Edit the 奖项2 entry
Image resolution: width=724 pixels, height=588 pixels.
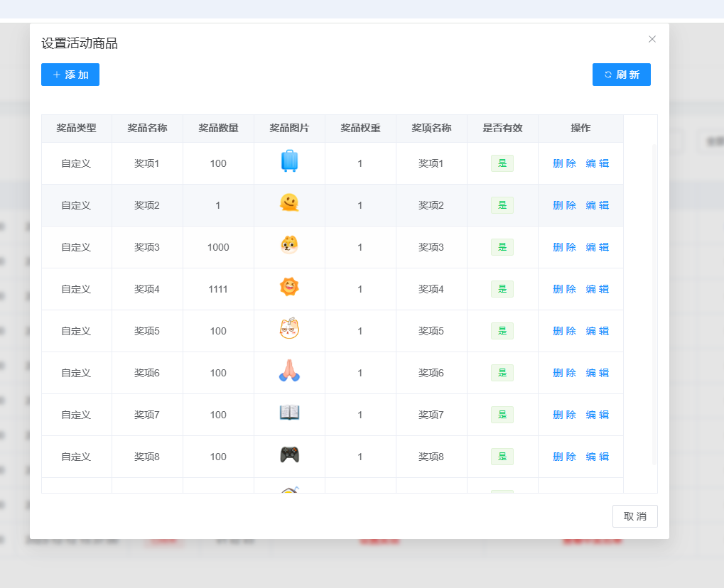point(597,205)
